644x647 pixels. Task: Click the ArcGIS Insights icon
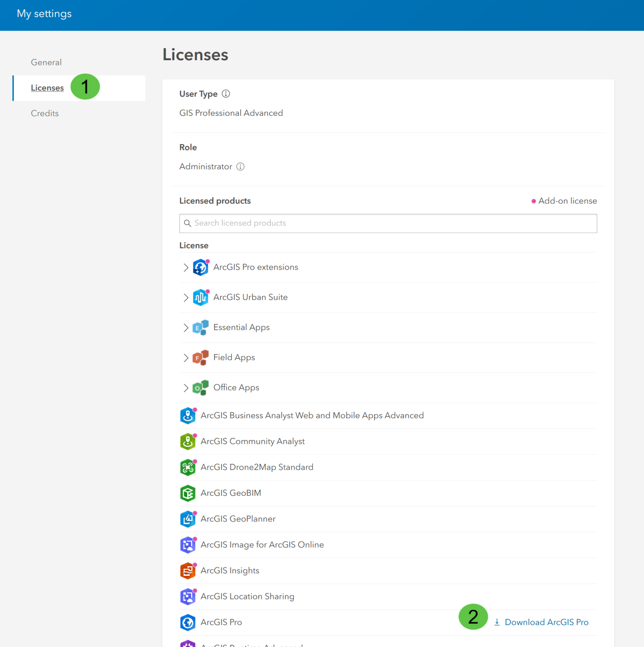pos(188,571)
